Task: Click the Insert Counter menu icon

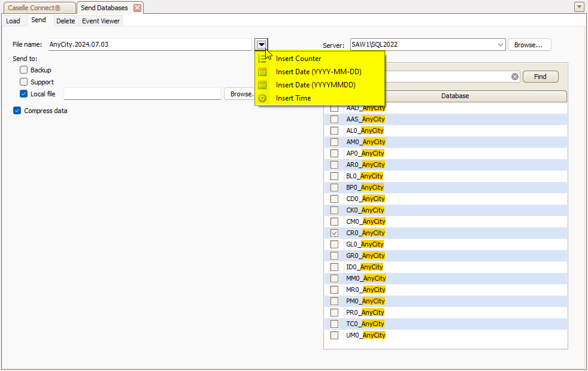Action: [x=262, y=59]
